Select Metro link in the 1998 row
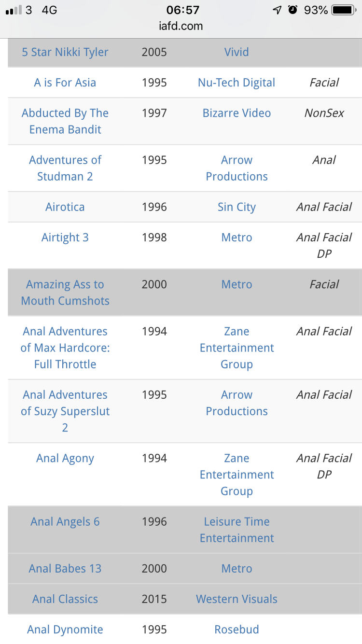 coord(237,238)
